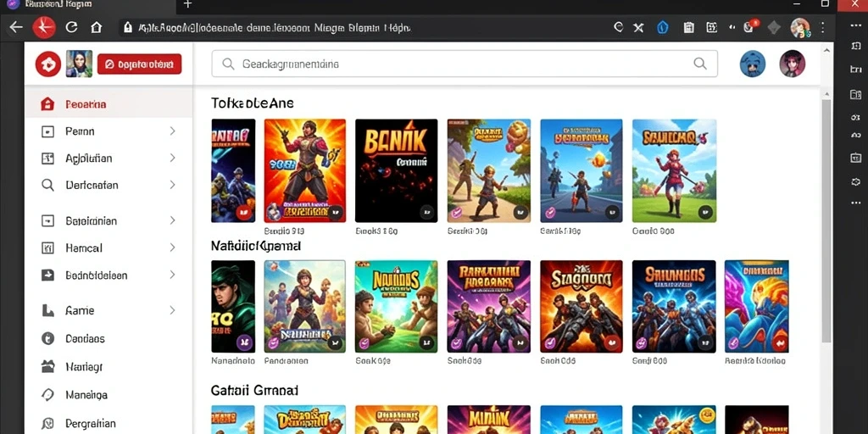Viewport: 868px width, 434px height.
Task: Click the address bar URL field
Action: (x=365, y=27)
